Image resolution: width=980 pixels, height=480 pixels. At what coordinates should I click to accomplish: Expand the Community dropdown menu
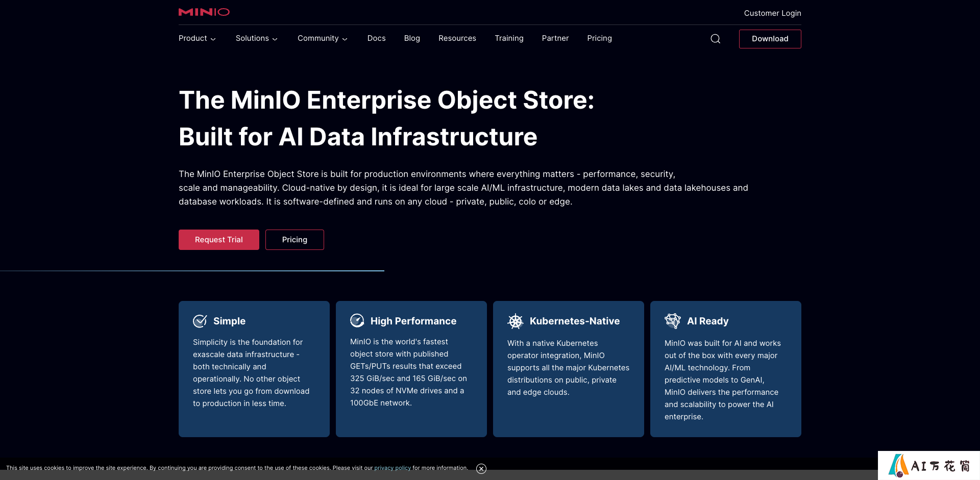323,38
